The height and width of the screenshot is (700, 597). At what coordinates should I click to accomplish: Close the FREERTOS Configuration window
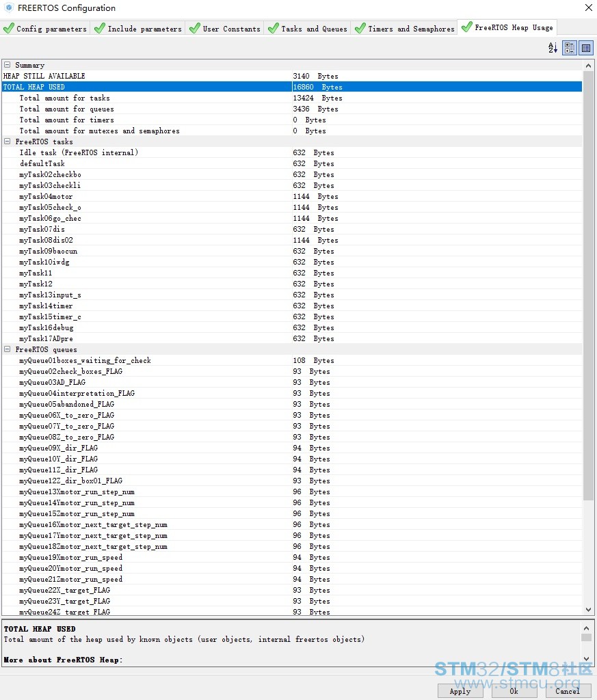click(589, 8)
